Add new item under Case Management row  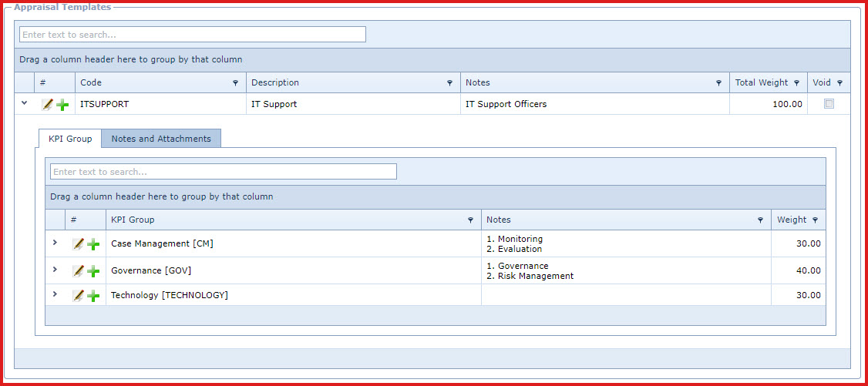[x=93, y=244]
